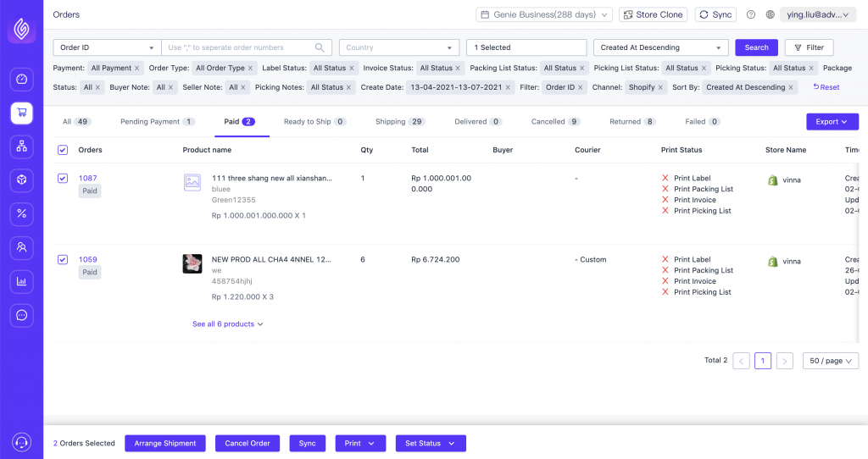
Task: Click the top Sync button
Action: [715, 15]
